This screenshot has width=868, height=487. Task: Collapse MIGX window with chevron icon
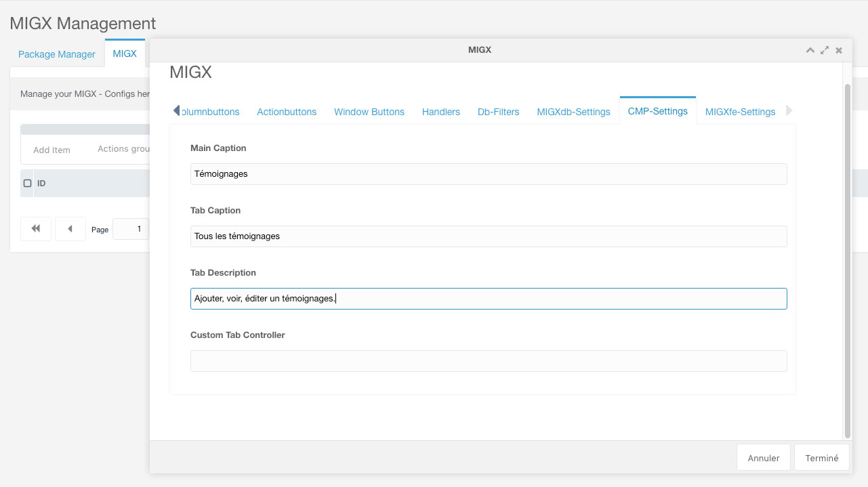click(x=810, y=50)
